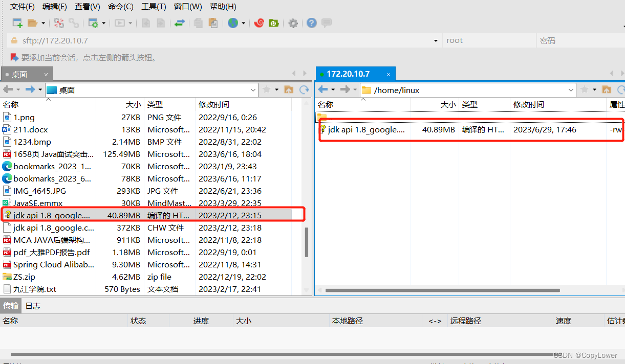Expand the session properties dropdown arrow

click(x=104, y=23)
